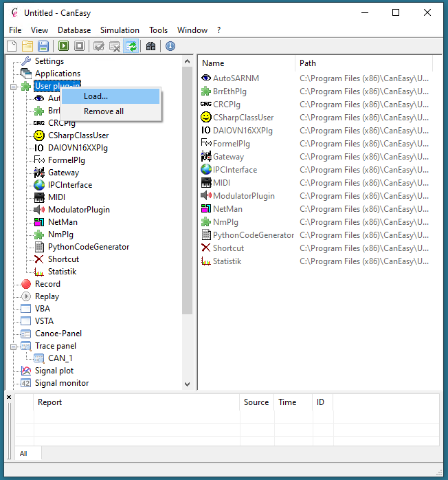Open the Simulation menu
This screenshot has width=448, height=480.
click(120, 30)
